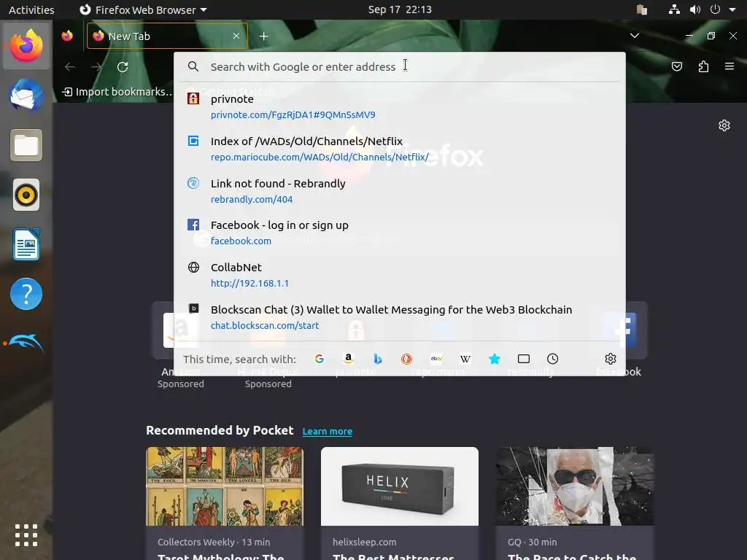Open the Extensions puzzle icon
Image resolution: width=747 pixels, height=560 pixels.
click(x=703, y=66)
